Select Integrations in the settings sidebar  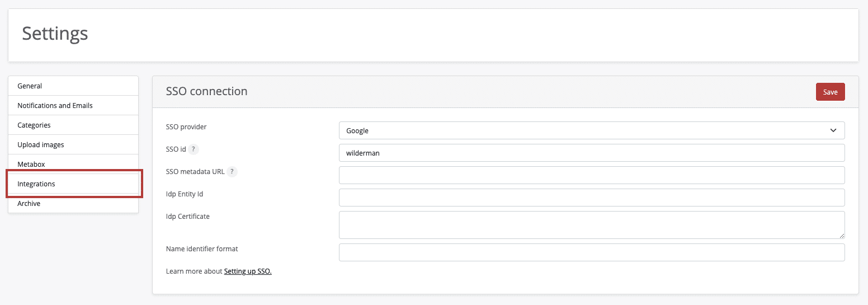point(73,184)
